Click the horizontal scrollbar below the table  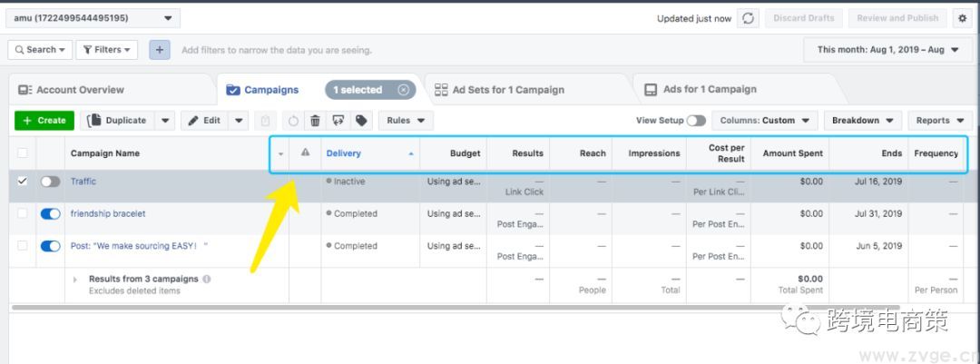(x=454, y=308)
